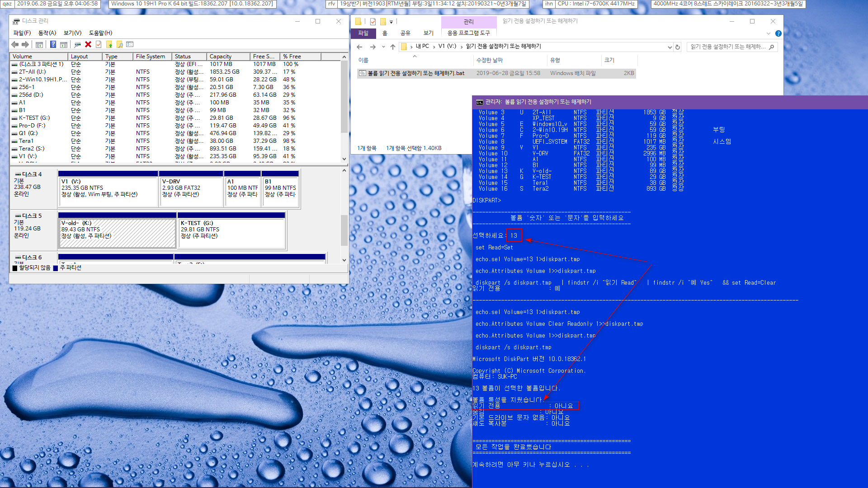The height and width of the screenshot is (488, 868).
Task: Refresh the Explorer address bar
Action: 677,47
